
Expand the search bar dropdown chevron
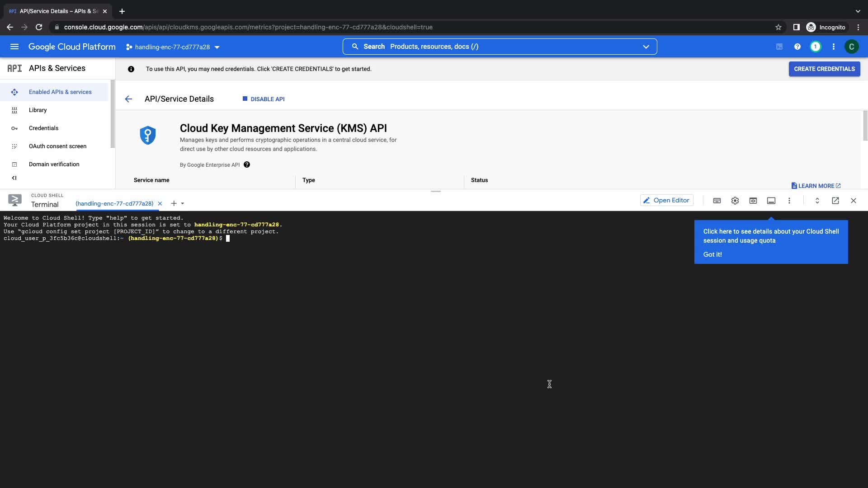point(646,47)
